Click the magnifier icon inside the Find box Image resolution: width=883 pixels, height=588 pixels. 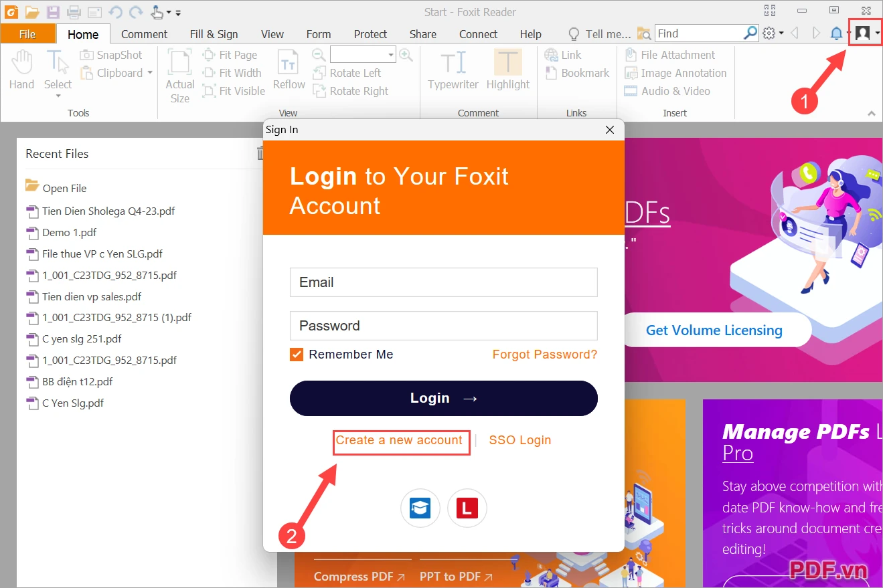[x=751, y=33]
